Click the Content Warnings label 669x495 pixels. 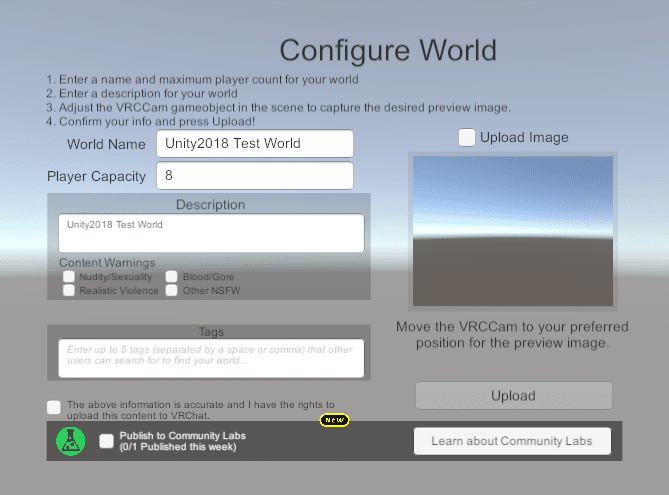tap(107, 263)
